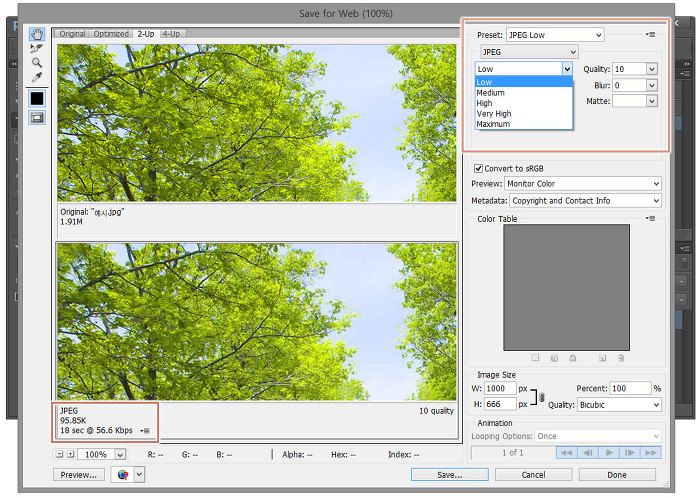Open the black eyedropper color swatch

(x=37, y=98)
